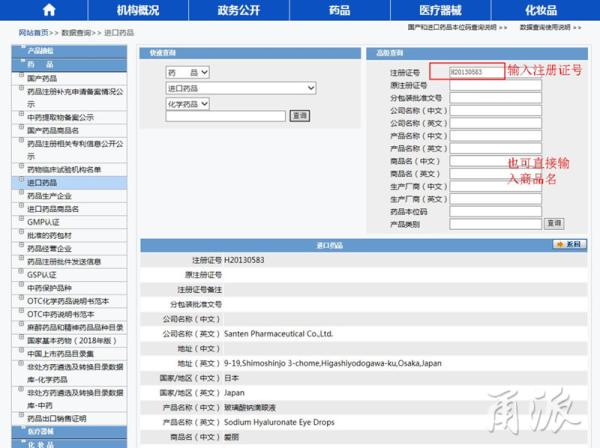Click the registration number H20130583 value
Screen dimensions: 600x448
244,260
